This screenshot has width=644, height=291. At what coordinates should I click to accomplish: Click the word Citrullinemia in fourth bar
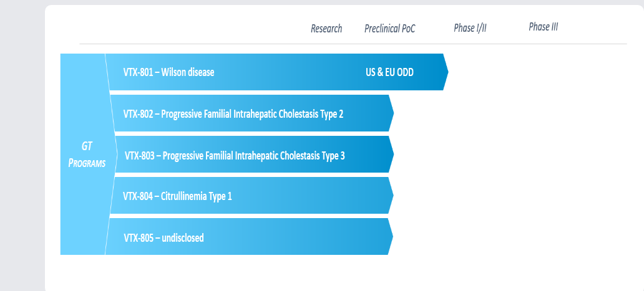(183, 196)
